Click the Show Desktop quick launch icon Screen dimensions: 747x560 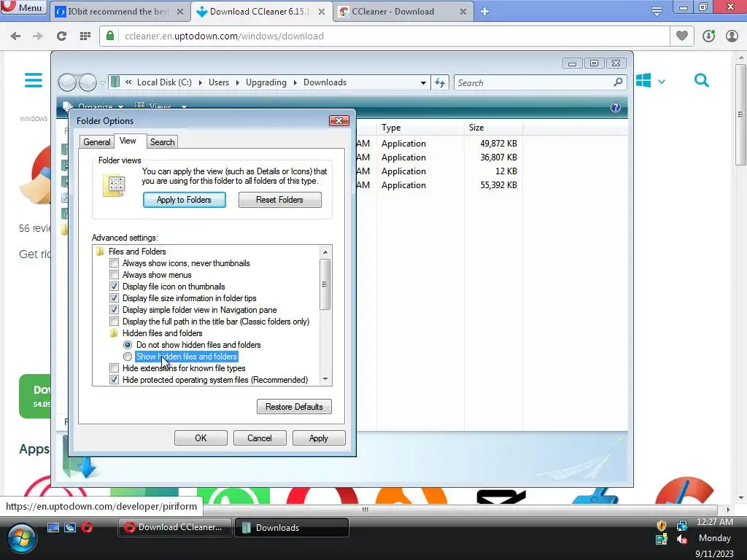(53, 528)
